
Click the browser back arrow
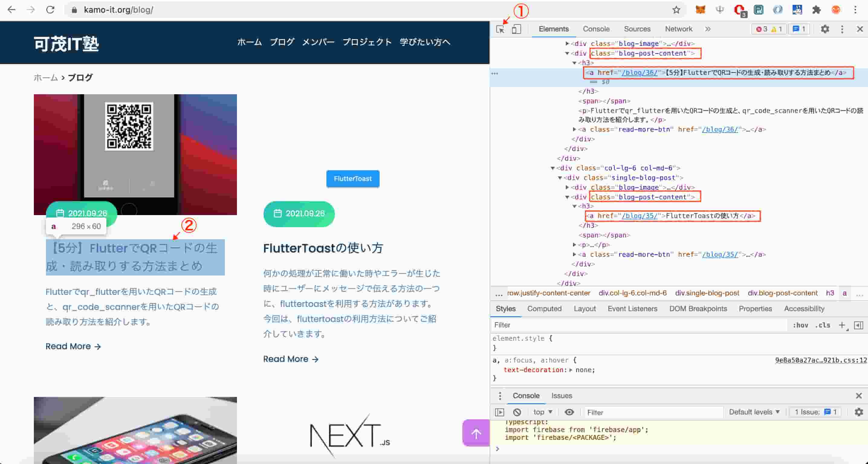(11, 10)
